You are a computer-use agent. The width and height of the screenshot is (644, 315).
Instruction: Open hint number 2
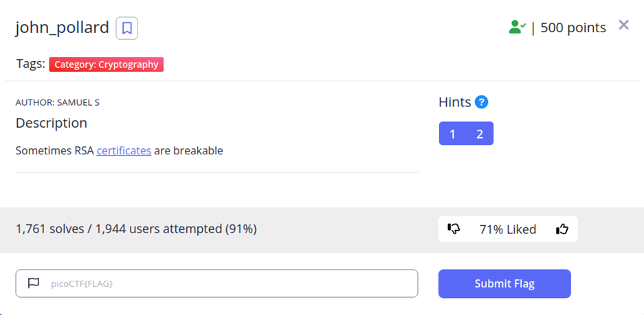coord(480,134)
